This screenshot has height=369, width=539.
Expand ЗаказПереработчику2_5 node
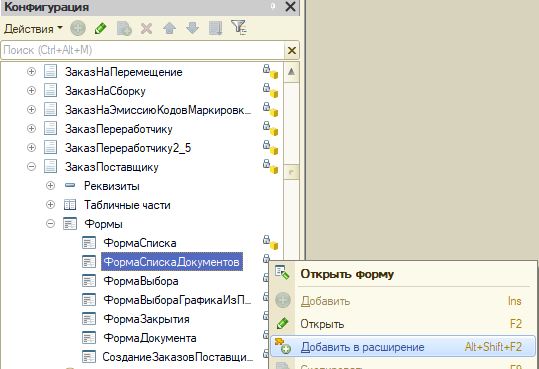coord(31,148)
